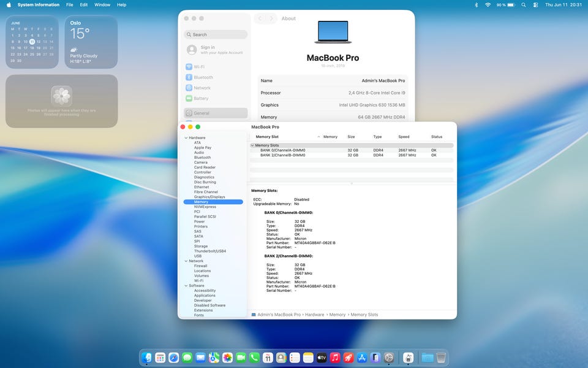
Task: Select Bluetooth in the Settings sidebar
Action: pos(216,77)
